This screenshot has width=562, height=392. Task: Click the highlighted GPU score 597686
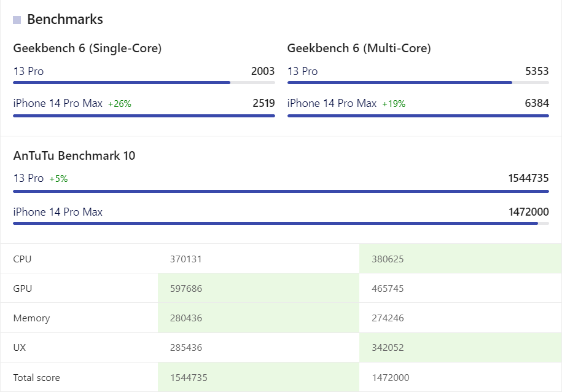pyautogui.click(x=186, y=289)
